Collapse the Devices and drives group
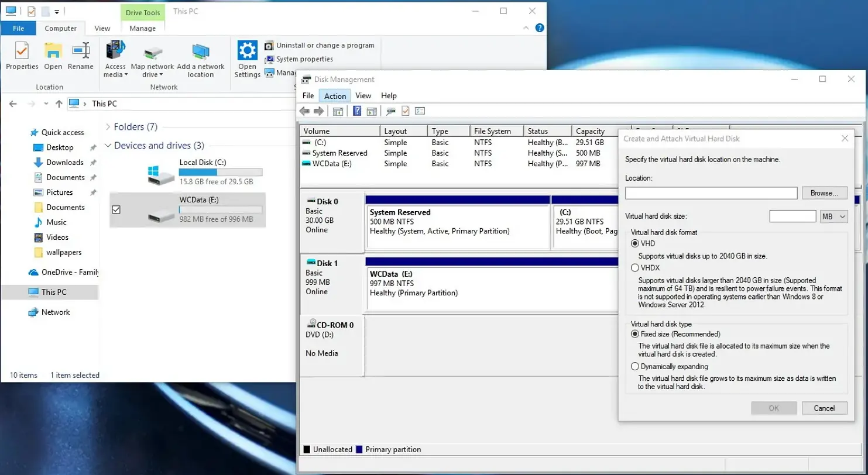 click(x=108, y=146)
